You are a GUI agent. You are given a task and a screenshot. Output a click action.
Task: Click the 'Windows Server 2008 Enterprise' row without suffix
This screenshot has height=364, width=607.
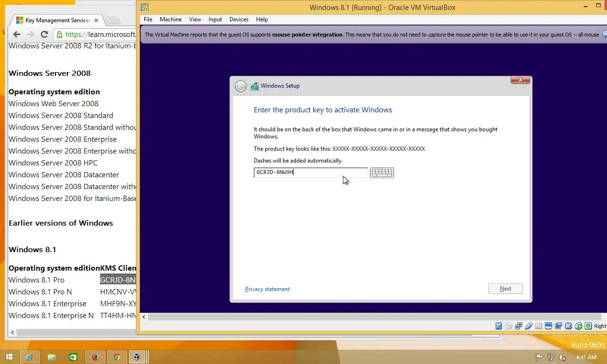click(63, 139)
